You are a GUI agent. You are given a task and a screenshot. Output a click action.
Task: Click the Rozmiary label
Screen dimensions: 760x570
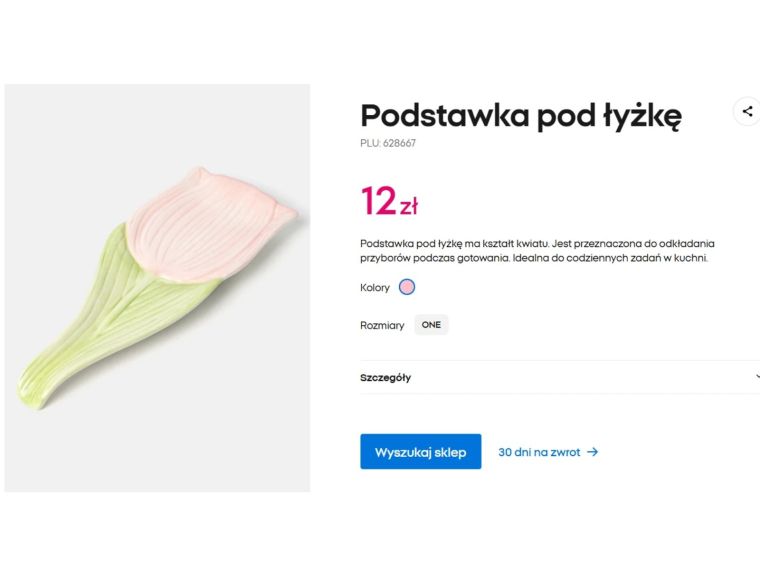tap(382, 325)
